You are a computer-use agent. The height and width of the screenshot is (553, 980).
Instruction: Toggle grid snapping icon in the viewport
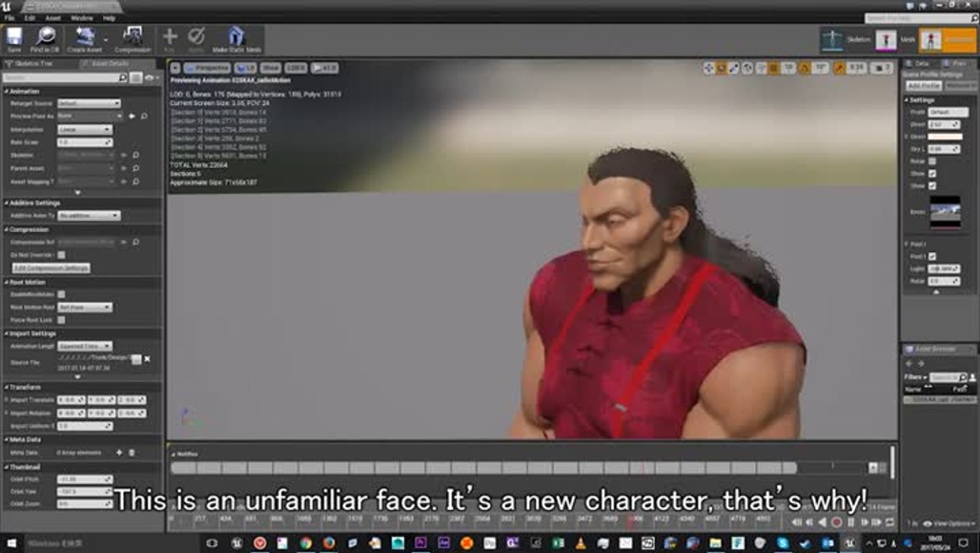click(775, 68)
